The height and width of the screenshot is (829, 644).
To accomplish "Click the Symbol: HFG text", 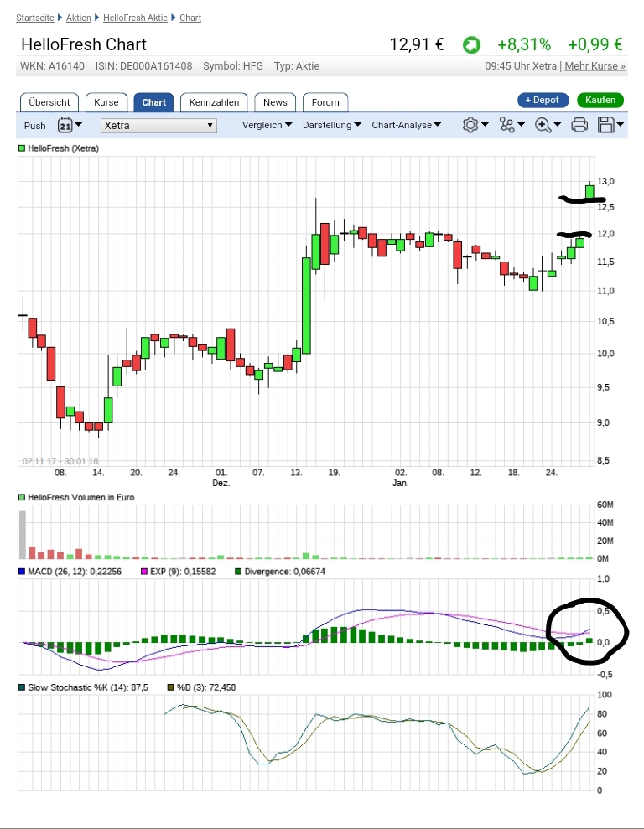I will tap(233, 66).
